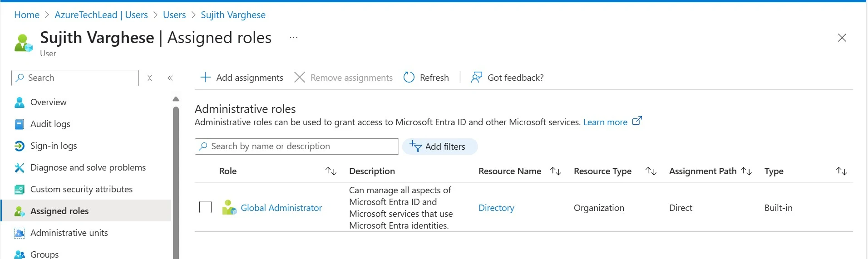The image size is (868, 259).
Task: Open the more options ellipsis menu
Action: tap(294, 38)
